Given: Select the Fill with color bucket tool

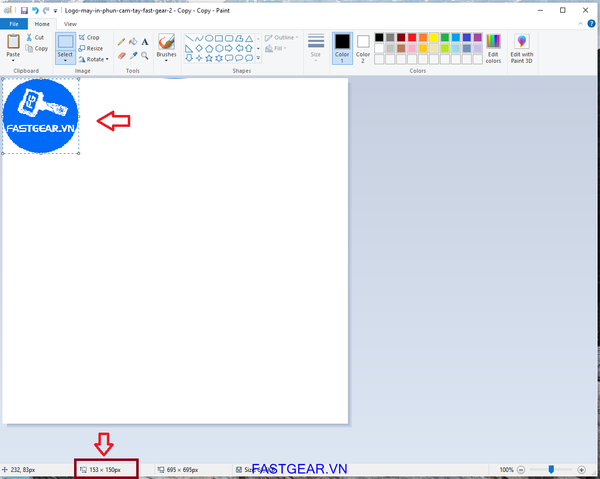Looking at the screenshot, I should [x=133, y=42].
